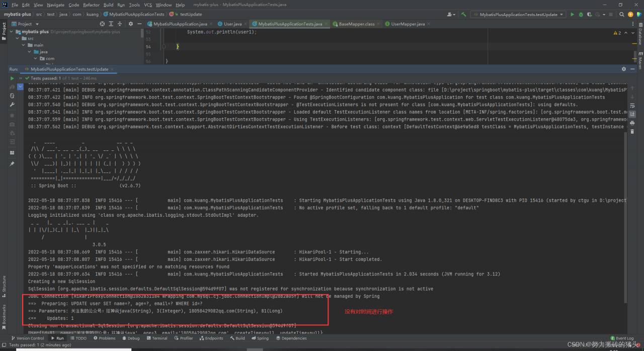Toggle the Maven side panel
The height and width of the screenshot is (351, 644).
pyautogui.click(x=640, y=63)
